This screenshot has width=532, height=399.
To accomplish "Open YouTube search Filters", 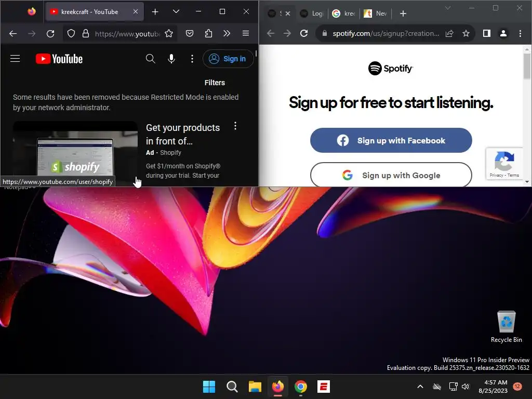I will tap(215, 83).
